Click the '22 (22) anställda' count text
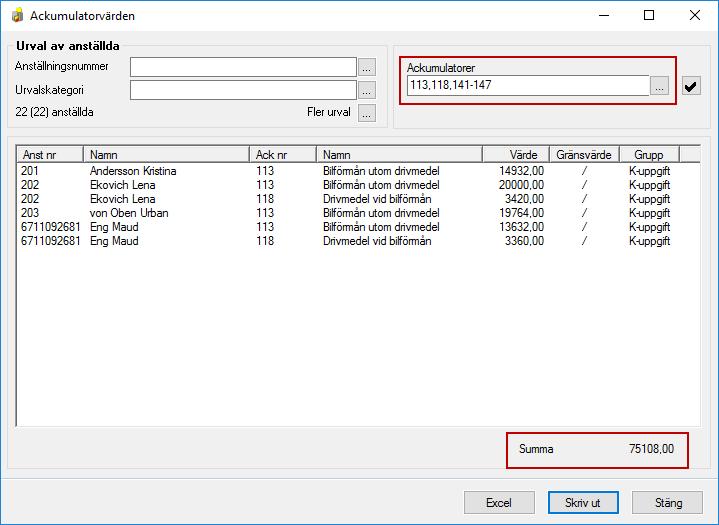 (x=54, y=112)
